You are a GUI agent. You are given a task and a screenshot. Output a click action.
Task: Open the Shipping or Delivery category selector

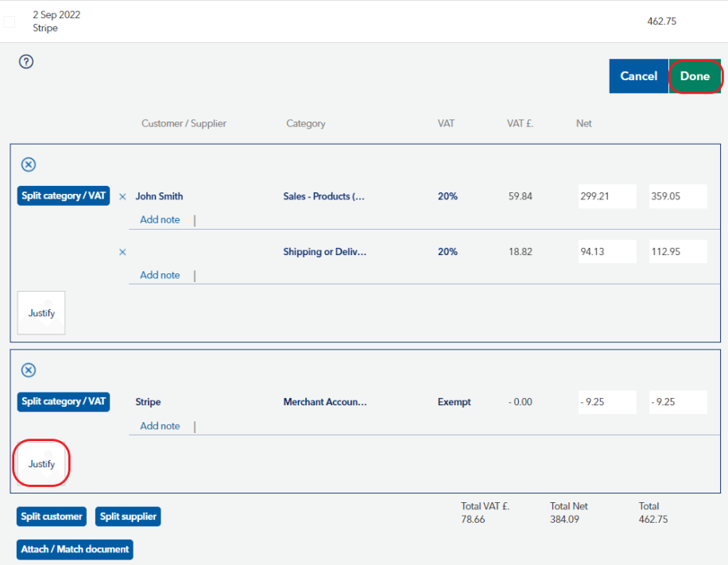325,252
